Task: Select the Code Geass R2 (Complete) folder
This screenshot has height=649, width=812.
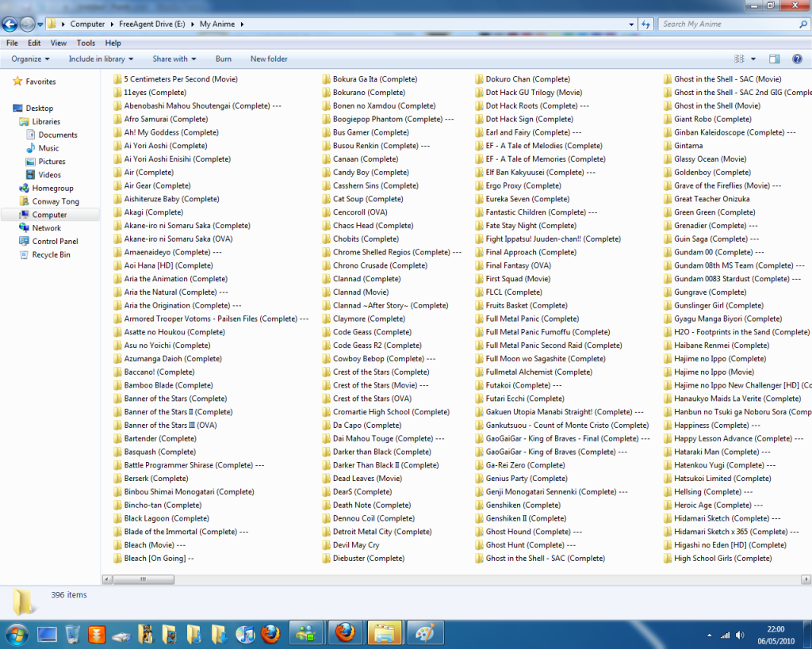Action: tap(372, 345)
